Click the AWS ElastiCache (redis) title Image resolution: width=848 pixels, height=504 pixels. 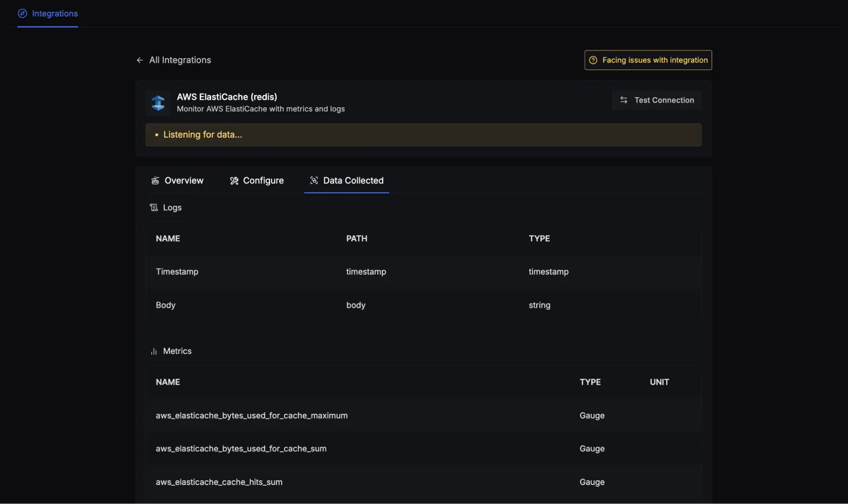click(x=227, y=97)
